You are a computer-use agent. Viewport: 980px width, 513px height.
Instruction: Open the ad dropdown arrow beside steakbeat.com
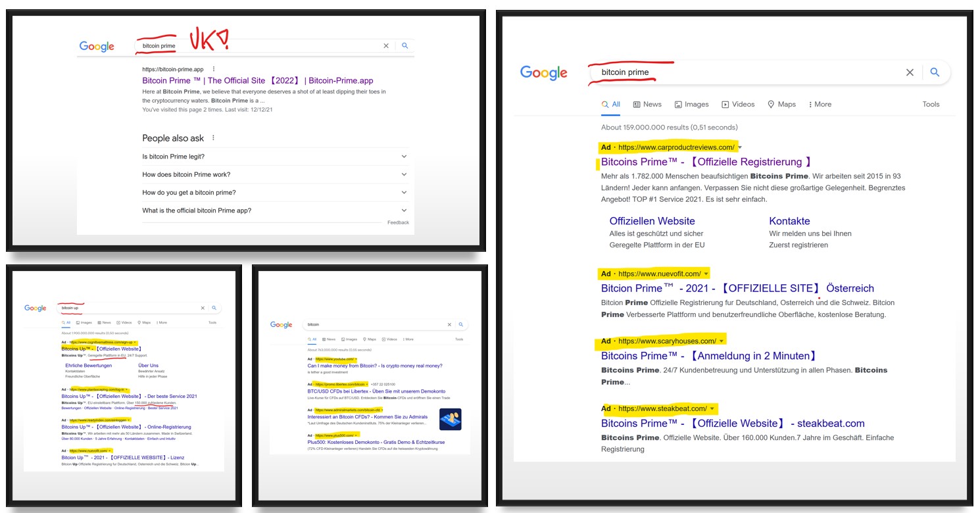(x=712, y=409)
